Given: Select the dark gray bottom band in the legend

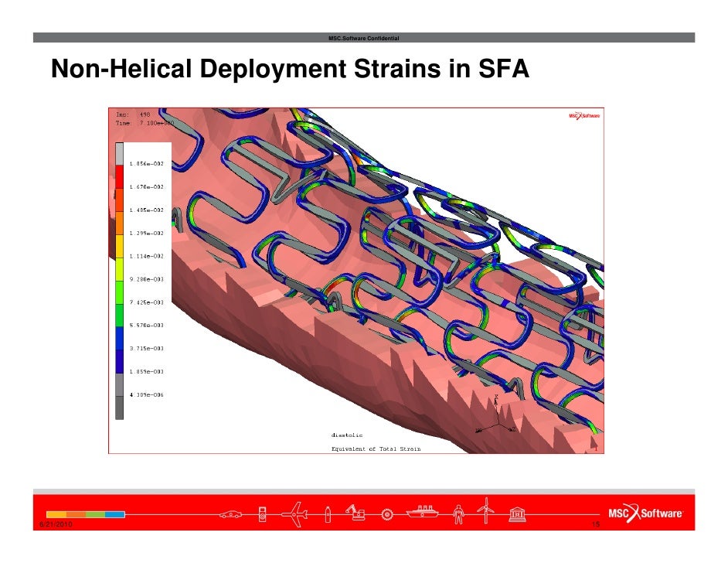Looking at the screenshot, I should (x=119, y=408).
